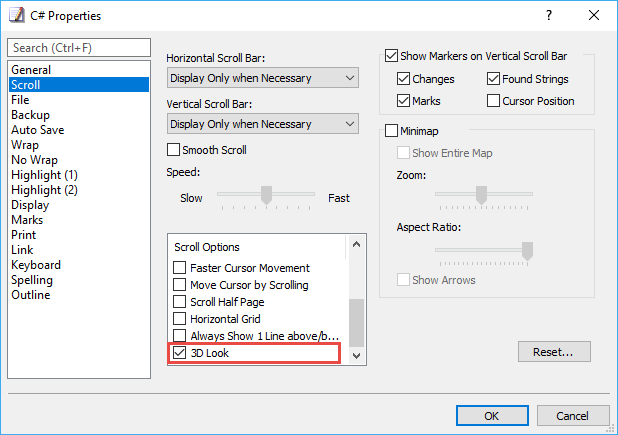The height and width of the screenshot is (435, 618).
Task: Close the C# Properties dialog
Action: (x=594, y=15)
